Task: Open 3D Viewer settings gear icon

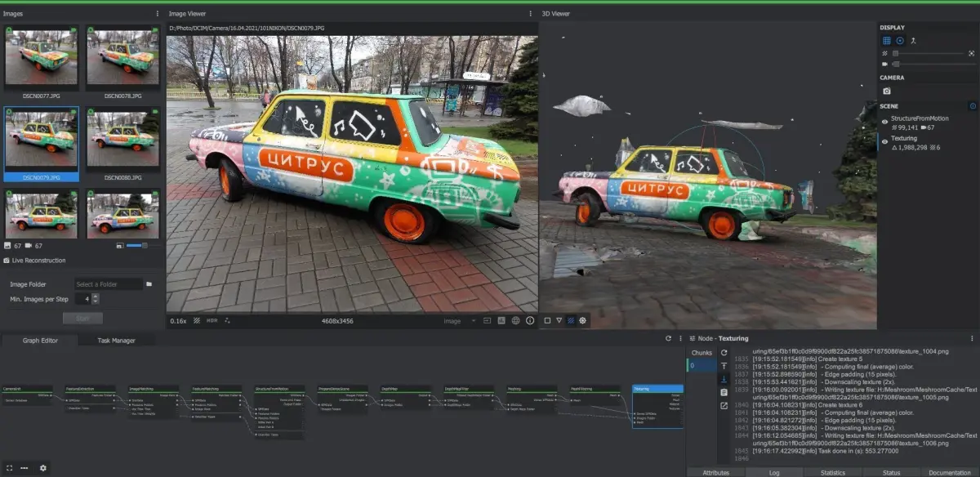Action: click(x=583, y=320)
